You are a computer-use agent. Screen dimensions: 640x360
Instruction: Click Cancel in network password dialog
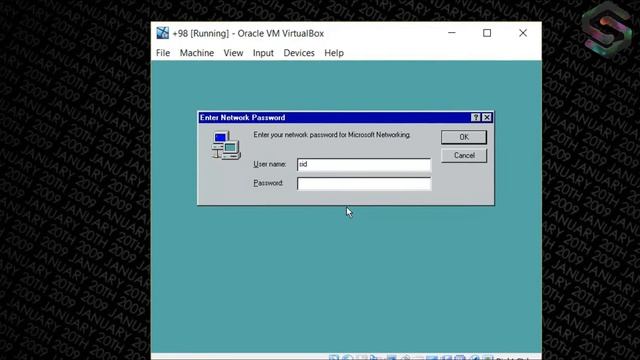coord(464,156)
